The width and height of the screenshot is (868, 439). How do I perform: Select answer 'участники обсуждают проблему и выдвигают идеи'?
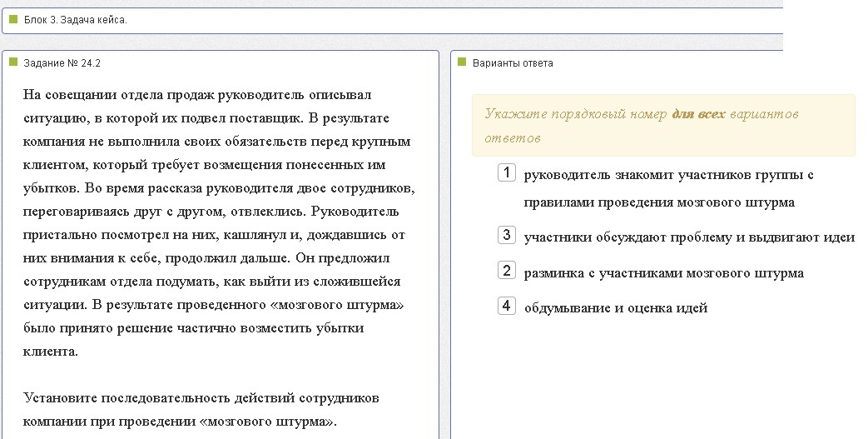689,237
